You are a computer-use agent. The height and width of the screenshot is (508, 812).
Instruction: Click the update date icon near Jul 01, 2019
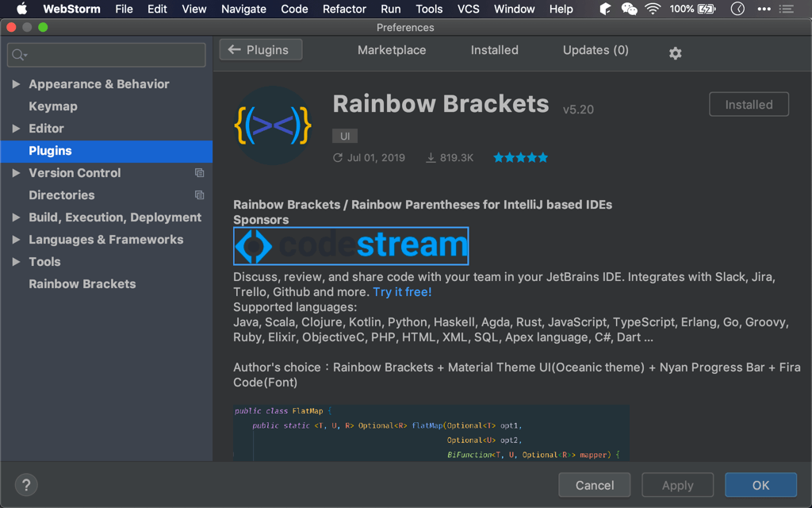click(x=337, y=157)
